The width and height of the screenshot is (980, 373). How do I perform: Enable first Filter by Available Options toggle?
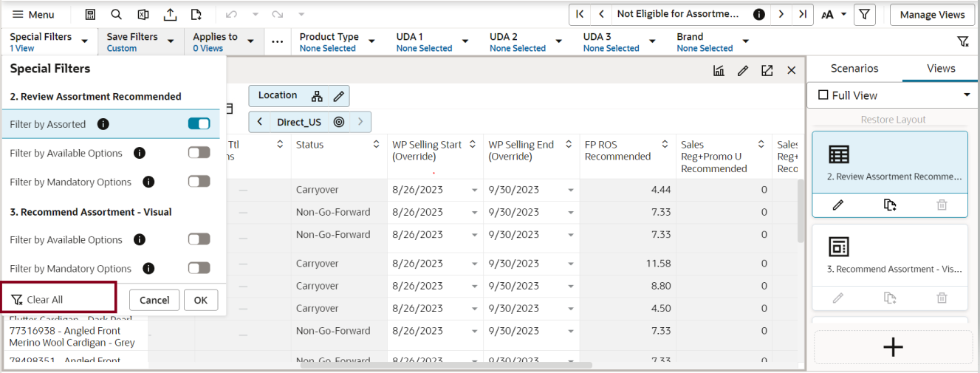click(x=199, y=153)
